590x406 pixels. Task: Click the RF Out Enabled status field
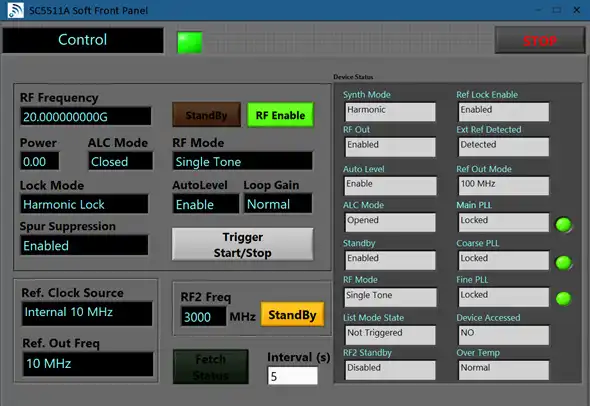click(x=391, y=147)
